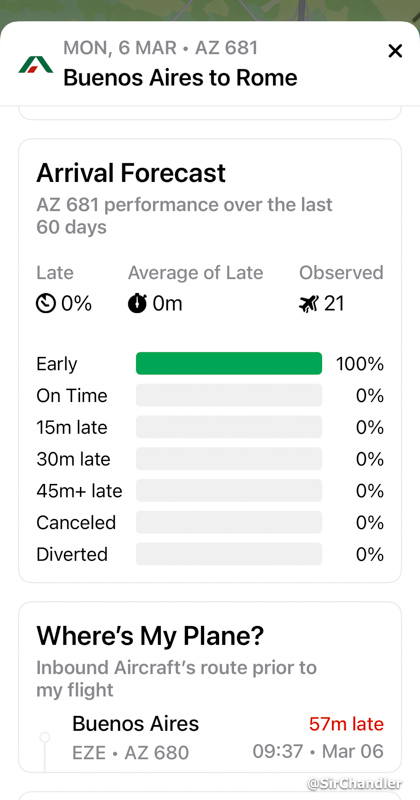Open the Arrival Forecast heading

tap(131, 173)
